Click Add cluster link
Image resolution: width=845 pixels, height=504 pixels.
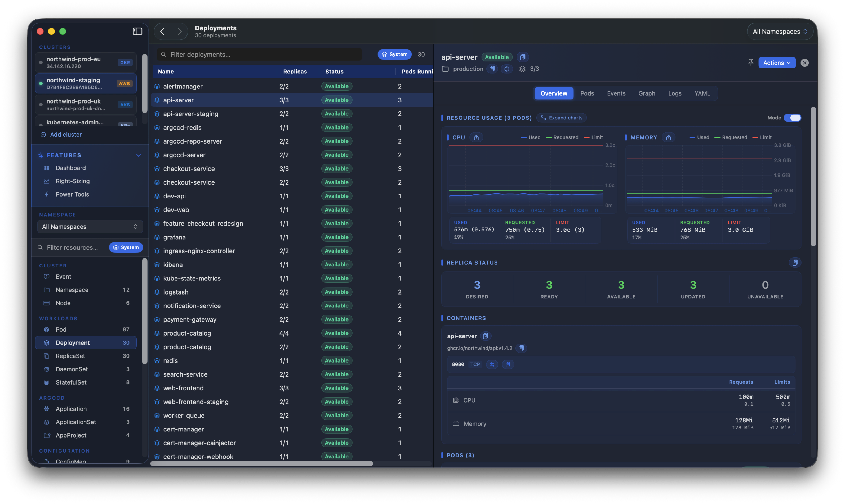pos(61,135)
